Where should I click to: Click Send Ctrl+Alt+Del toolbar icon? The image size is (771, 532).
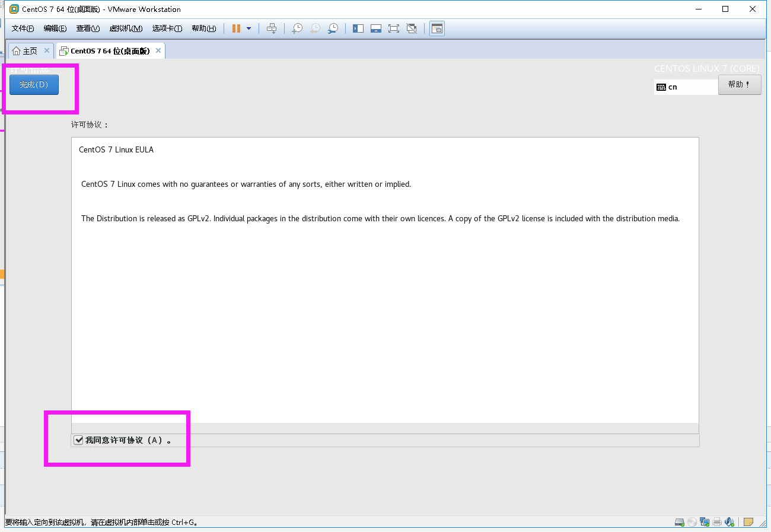click(x=272, y=28)
